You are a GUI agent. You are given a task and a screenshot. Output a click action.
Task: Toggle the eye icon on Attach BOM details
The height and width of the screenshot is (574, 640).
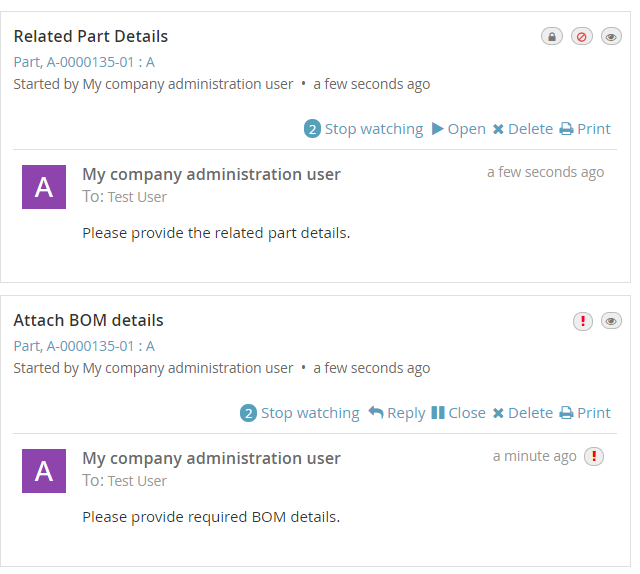(x=611, y=321)
